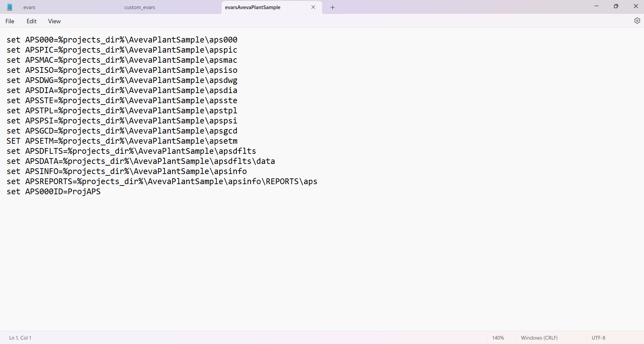Click the uppercase SET APSETM line
Screen dimensions: 644x344
(x=122, y=141)
